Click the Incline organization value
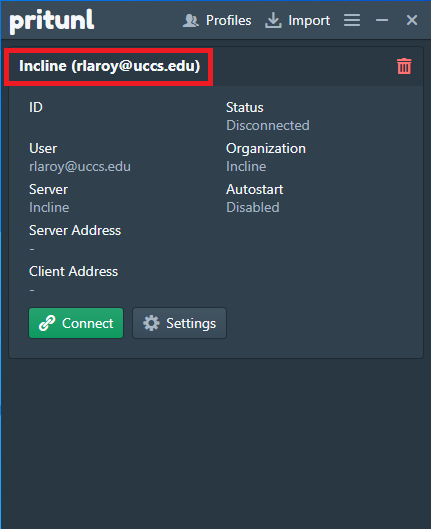 click(x=246, y=167)
